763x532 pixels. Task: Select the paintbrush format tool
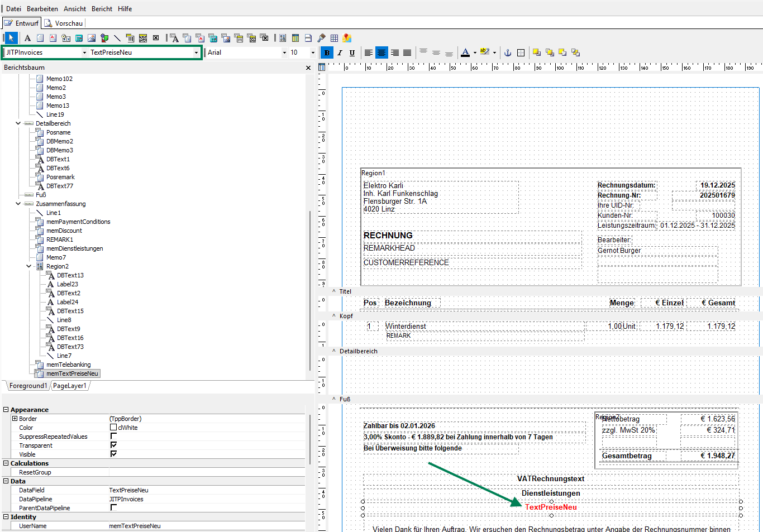(x=321, y=38)
